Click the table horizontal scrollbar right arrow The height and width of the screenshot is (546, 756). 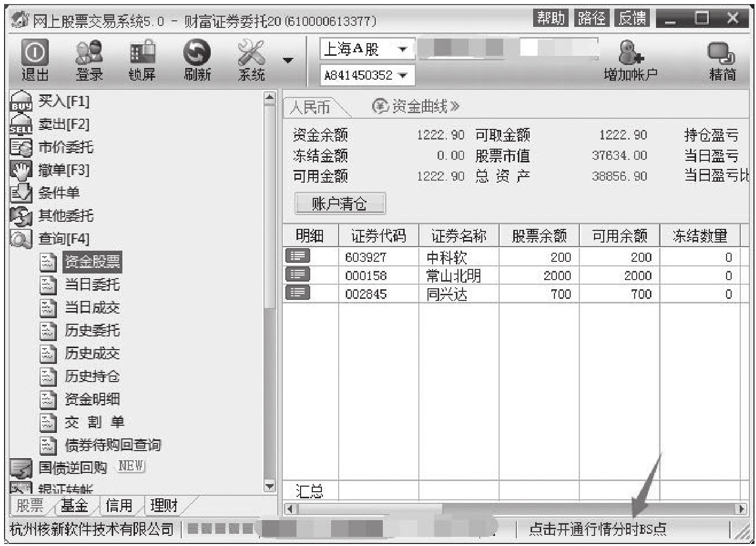[741, 508]
